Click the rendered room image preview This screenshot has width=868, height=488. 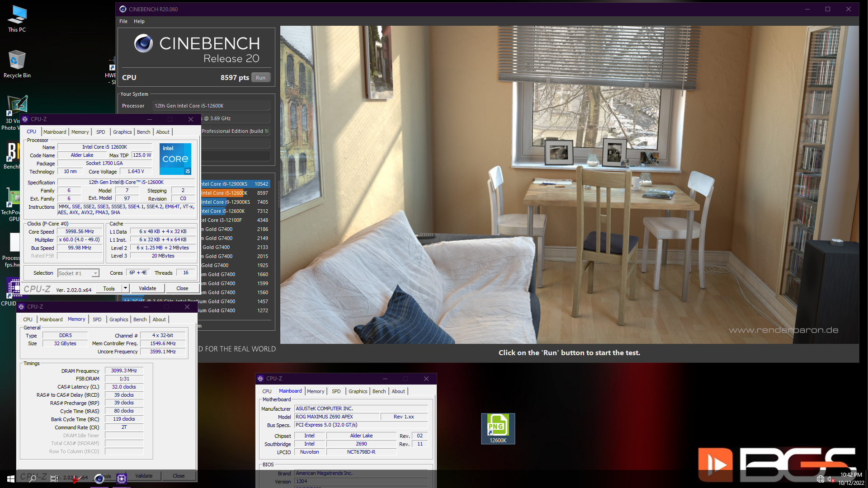(569, 184)
